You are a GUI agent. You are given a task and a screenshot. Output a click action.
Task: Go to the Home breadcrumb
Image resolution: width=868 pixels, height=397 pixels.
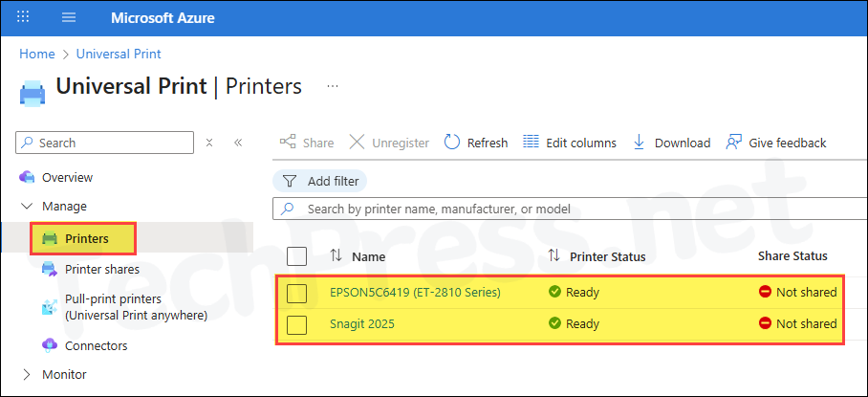click(x=37, y=54)
